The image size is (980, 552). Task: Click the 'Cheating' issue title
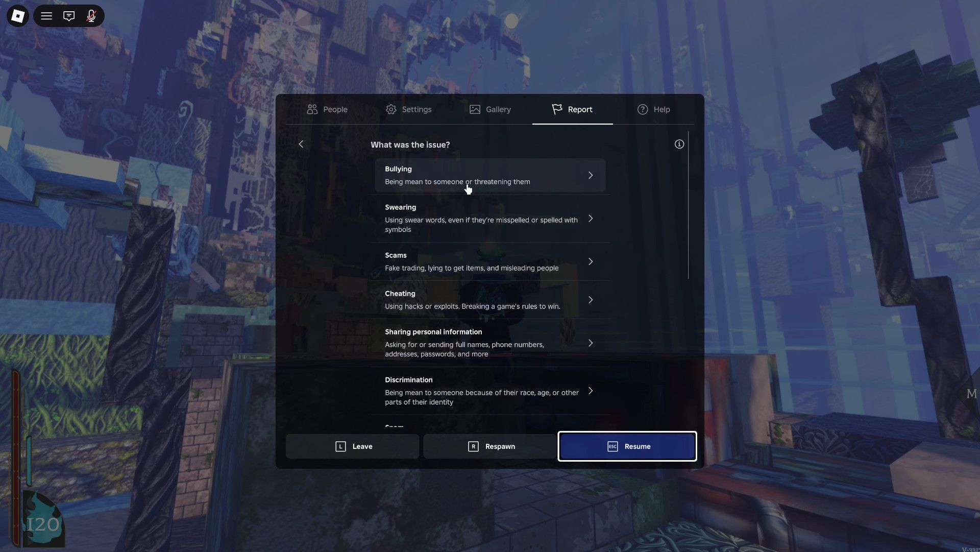400,294
